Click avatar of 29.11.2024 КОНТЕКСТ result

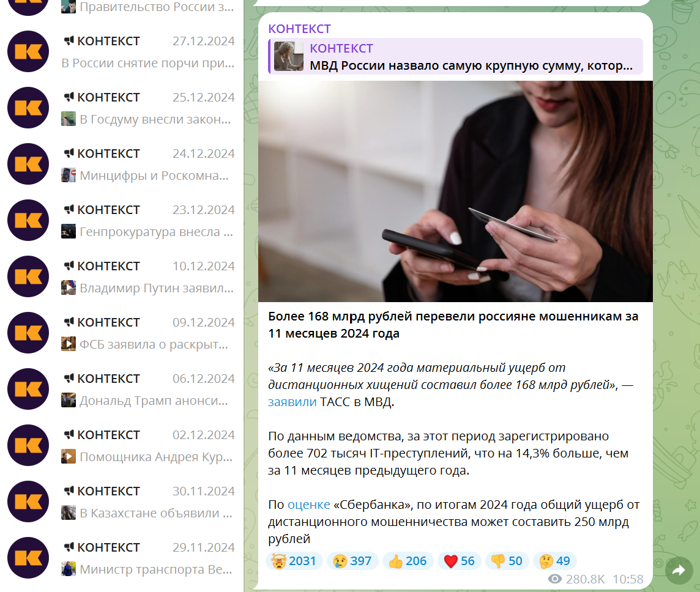pos(28,558)
